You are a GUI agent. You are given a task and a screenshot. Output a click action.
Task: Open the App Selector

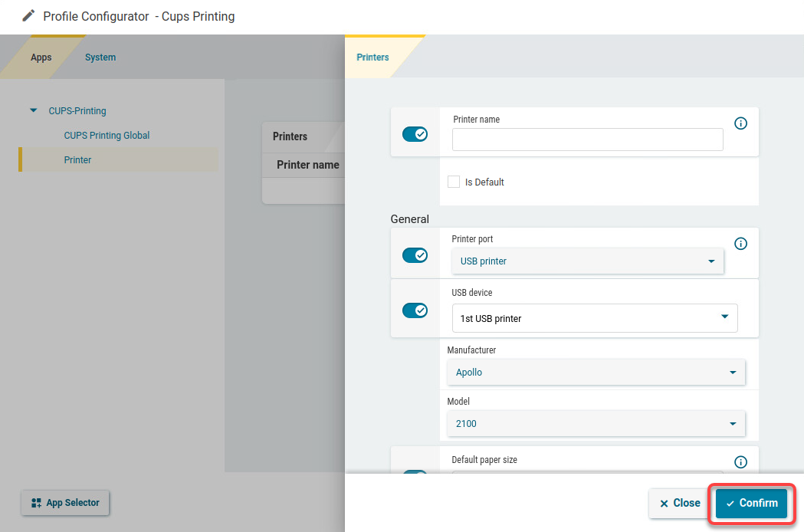(66, 503)
